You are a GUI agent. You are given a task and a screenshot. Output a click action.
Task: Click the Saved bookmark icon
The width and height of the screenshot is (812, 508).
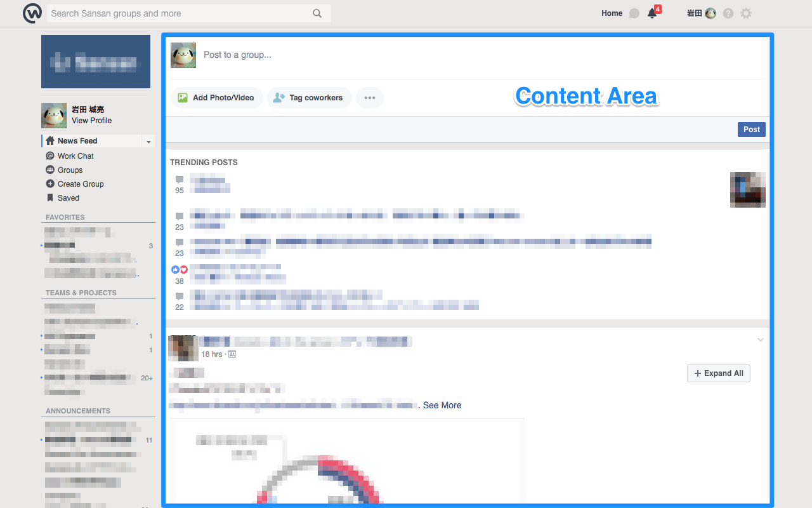50,197
